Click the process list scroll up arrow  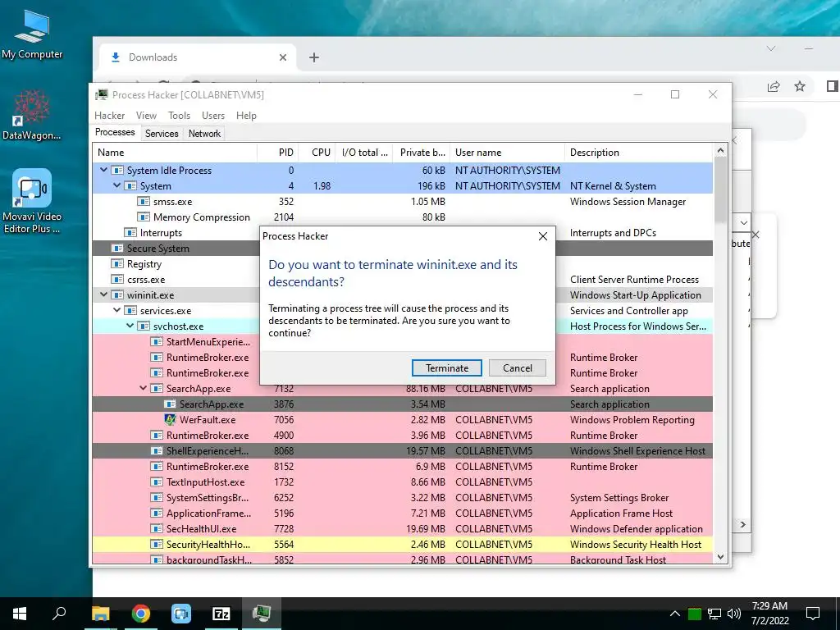(720, 151)
